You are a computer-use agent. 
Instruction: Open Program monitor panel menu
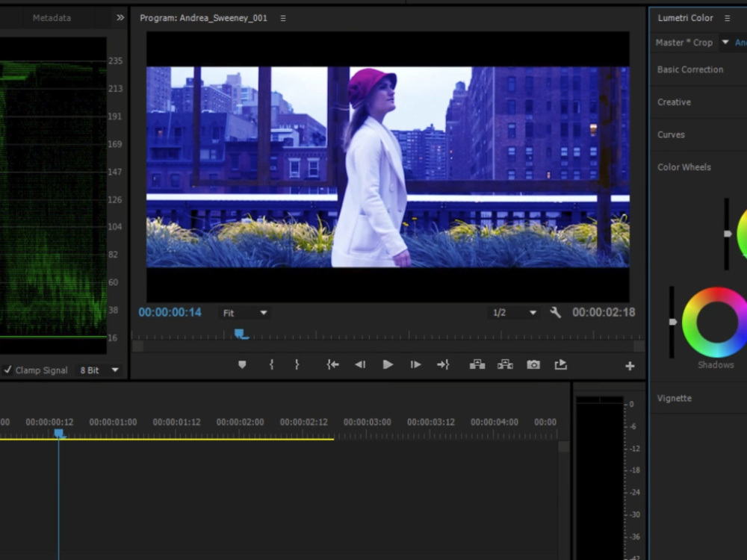coord(283,18)
